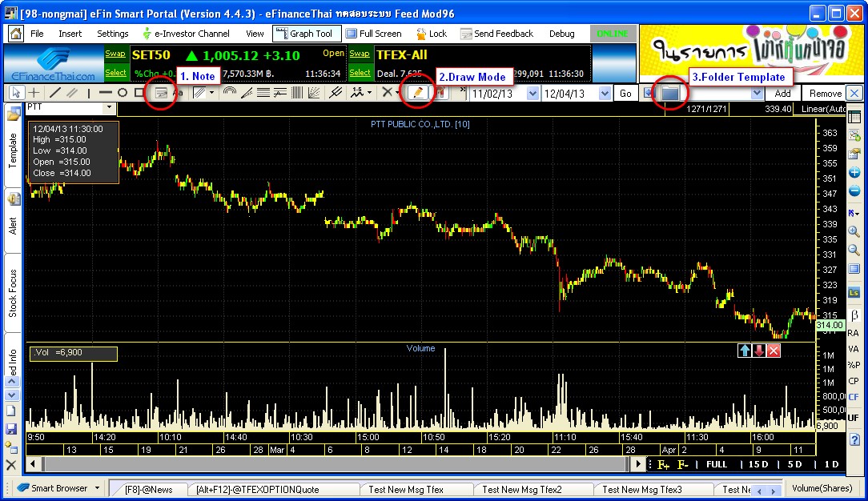The width and height of the screenshot is (868, 501).
Task: Open the help question mark icon
Action: (854, 439)
